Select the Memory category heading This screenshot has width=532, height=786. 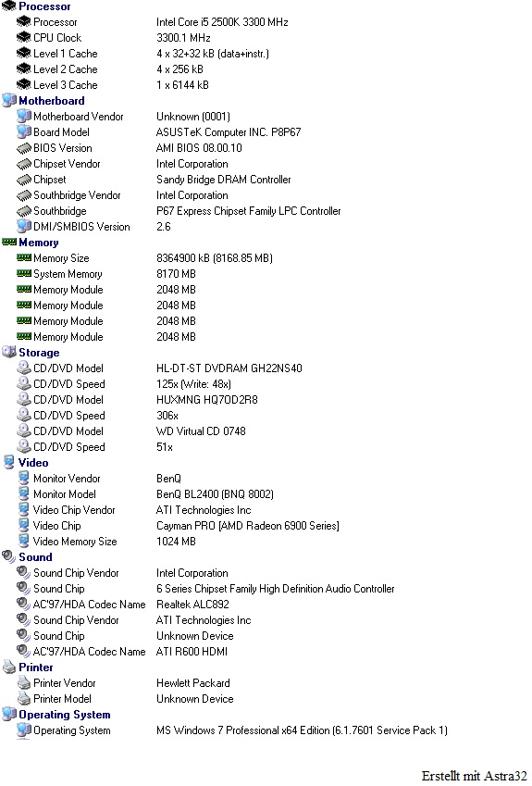[x=39, y=243]
